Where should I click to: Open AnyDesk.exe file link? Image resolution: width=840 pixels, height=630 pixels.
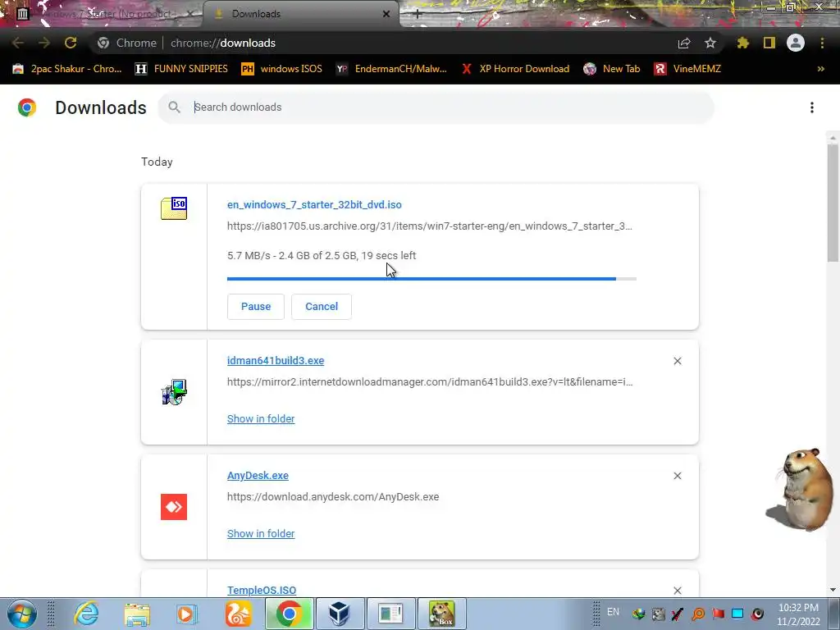(x=258, y=476)
